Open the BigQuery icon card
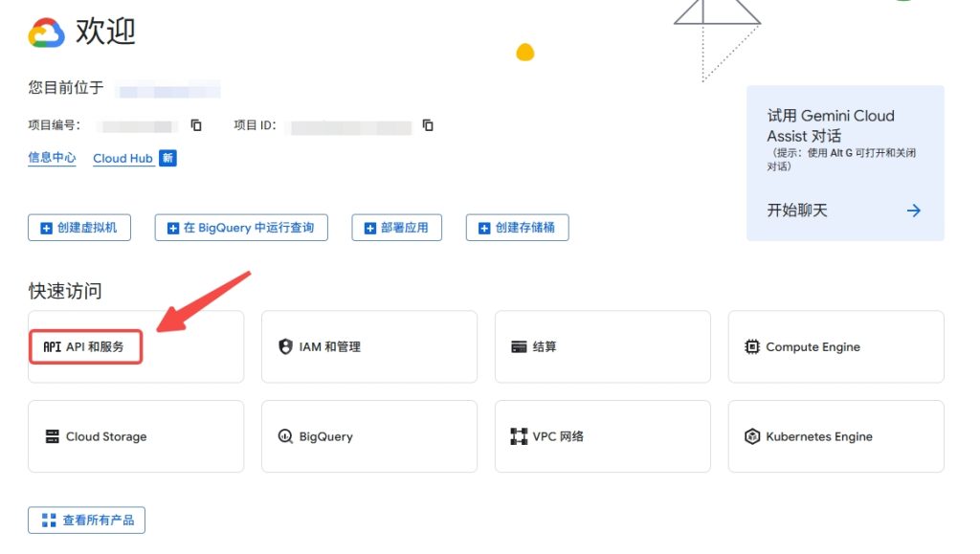 (285, 436)
